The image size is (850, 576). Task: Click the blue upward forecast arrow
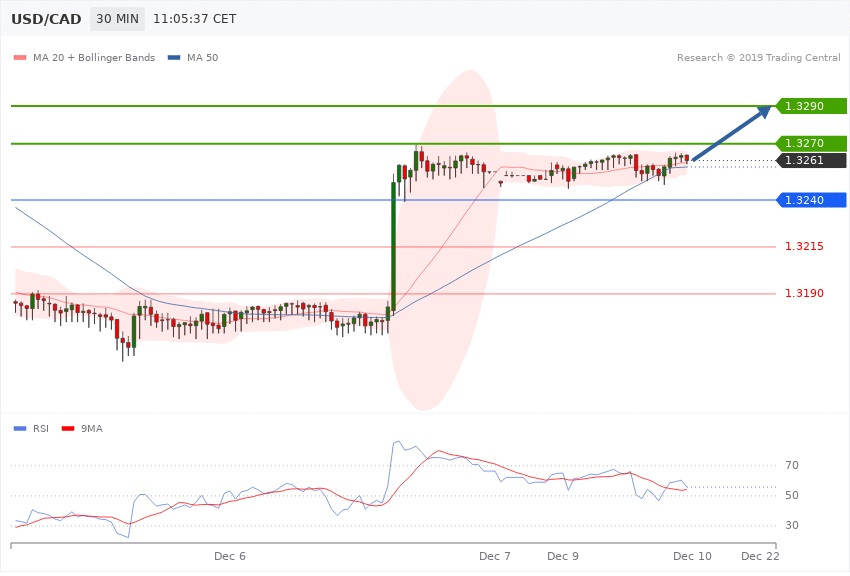(732, 133)
